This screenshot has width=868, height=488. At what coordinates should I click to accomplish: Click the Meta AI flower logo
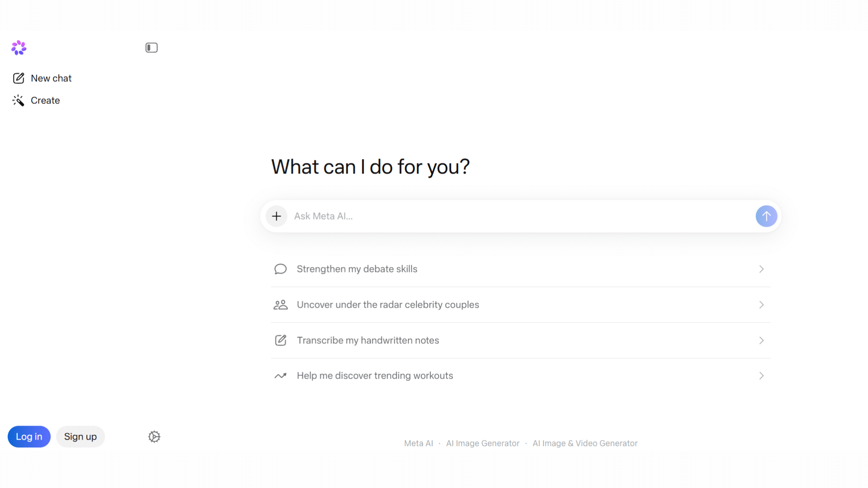19,47
